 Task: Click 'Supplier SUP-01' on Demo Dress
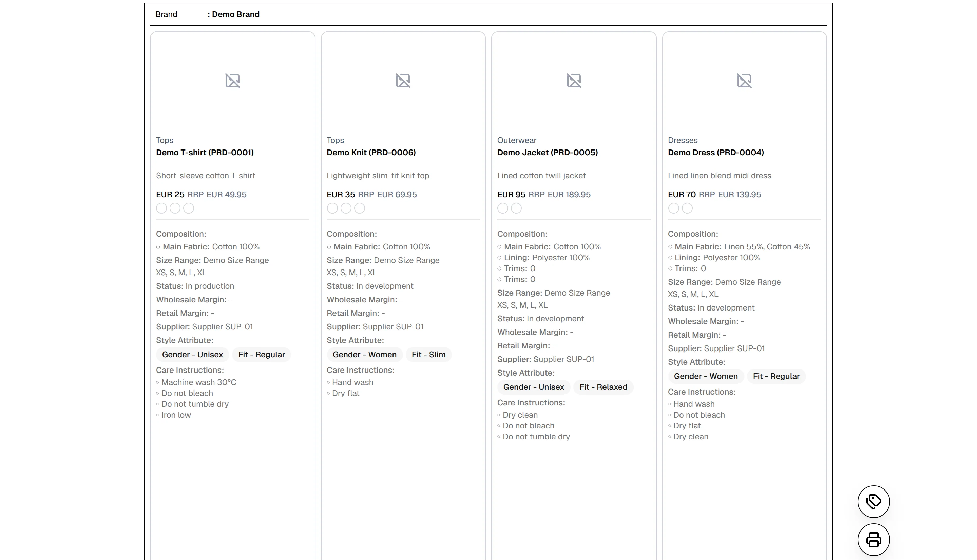(734, 348)
